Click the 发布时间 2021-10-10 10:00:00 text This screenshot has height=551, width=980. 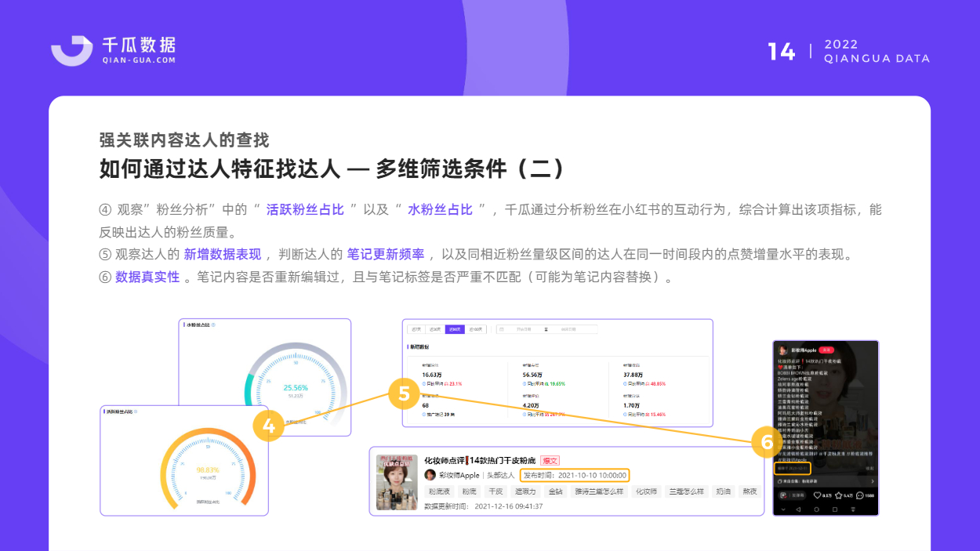575,475
